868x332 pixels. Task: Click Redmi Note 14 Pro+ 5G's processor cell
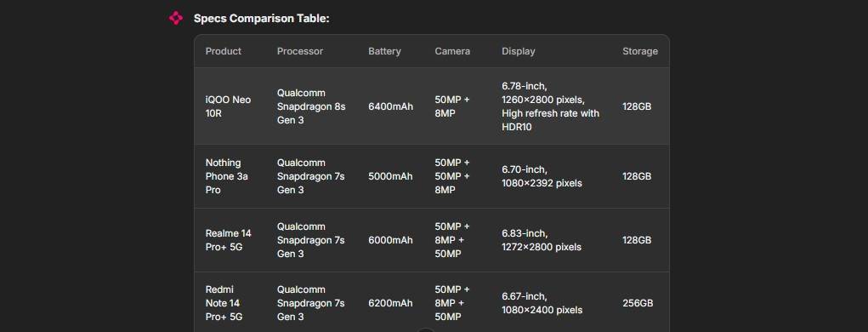point(310,303)
